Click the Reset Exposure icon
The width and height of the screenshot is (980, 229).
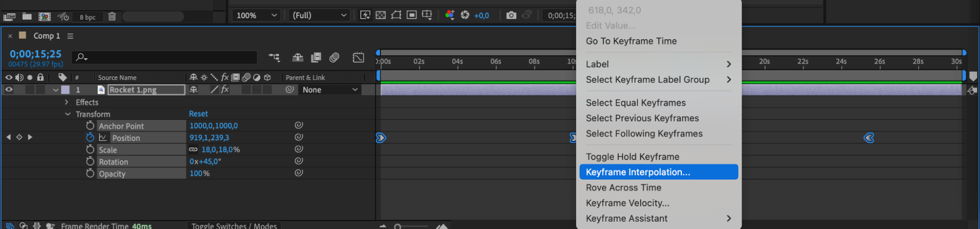click(465, 15)
